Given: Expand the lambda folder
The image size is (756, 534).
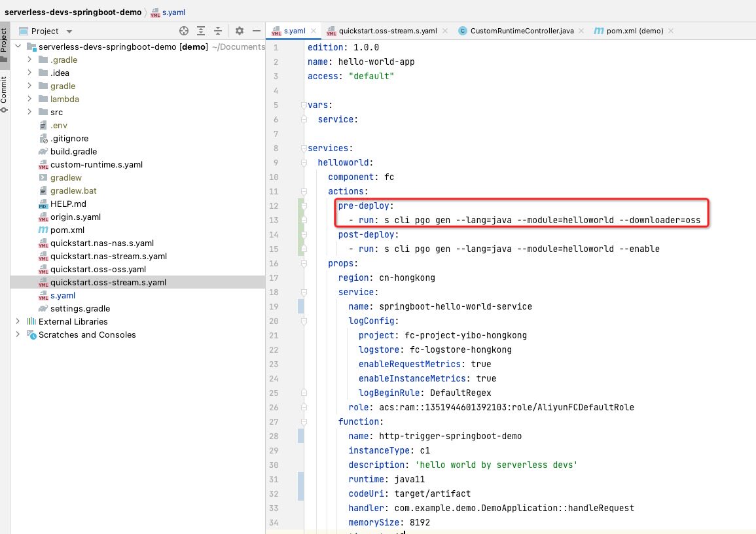Looking at the screenshot, I should point(29,99).
